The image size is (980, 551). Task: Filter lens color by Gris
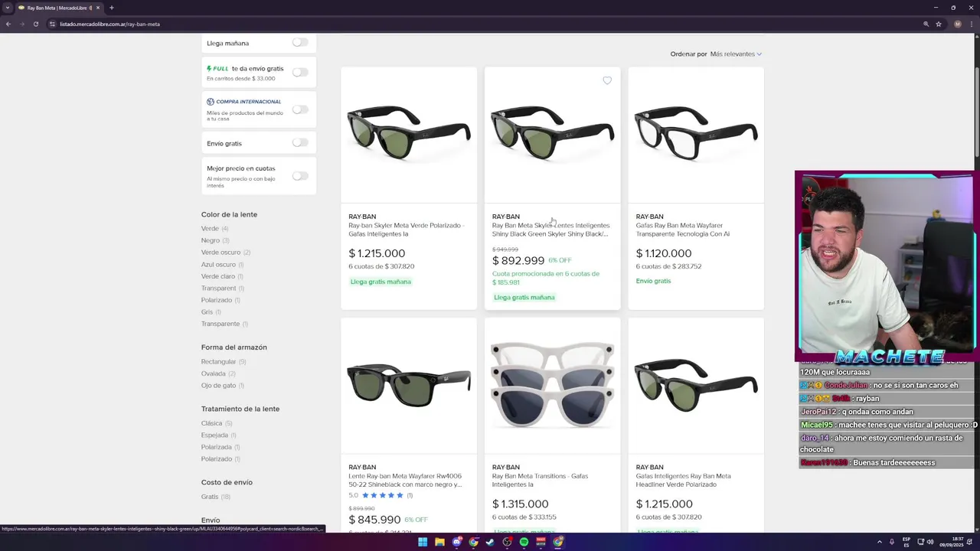(x=207, y=311)
